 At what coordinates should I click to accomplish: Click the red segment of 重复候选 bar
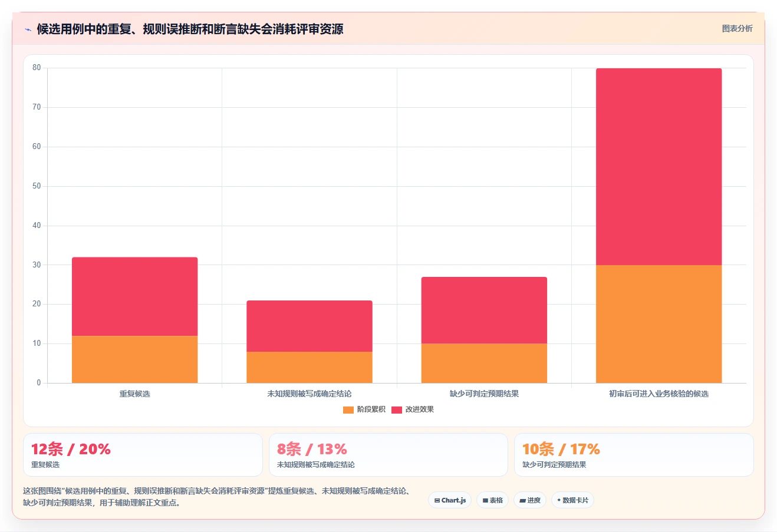[x=134, y=296]
